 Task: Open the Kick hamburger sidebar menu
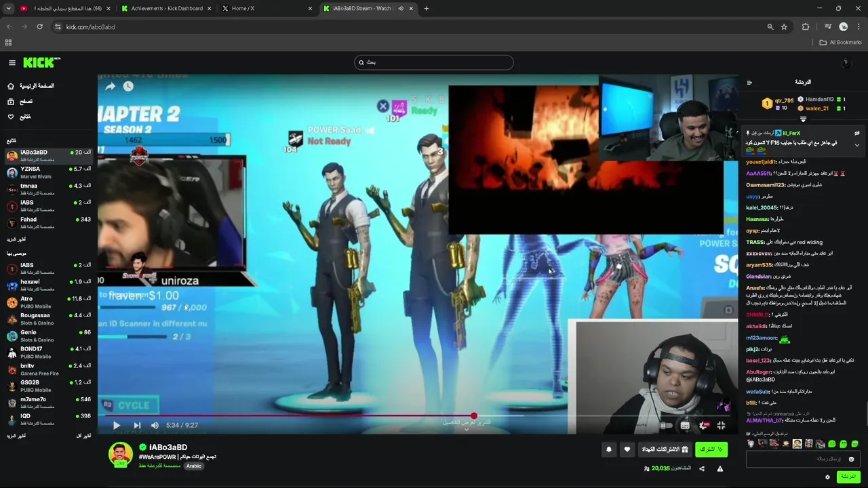click(x=12, y=62)
